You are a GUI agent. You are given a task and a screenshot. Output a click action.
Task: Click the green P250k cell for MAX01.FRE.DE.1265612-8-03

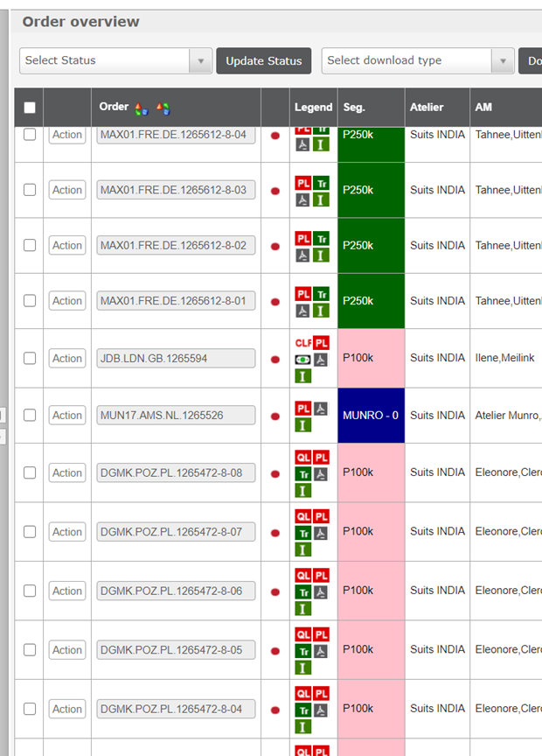(371, 190)
